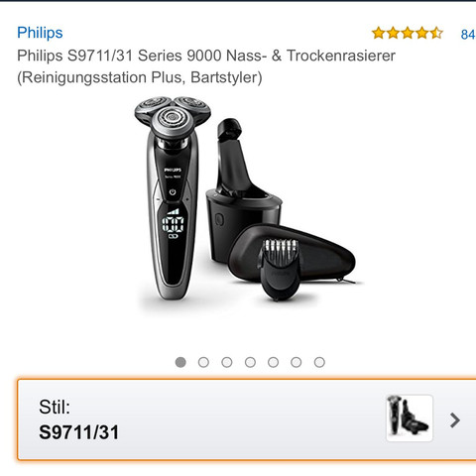This screenshot has width=476, height=476.
Task: Click the star rating icons
Action: tap(408, 33)
